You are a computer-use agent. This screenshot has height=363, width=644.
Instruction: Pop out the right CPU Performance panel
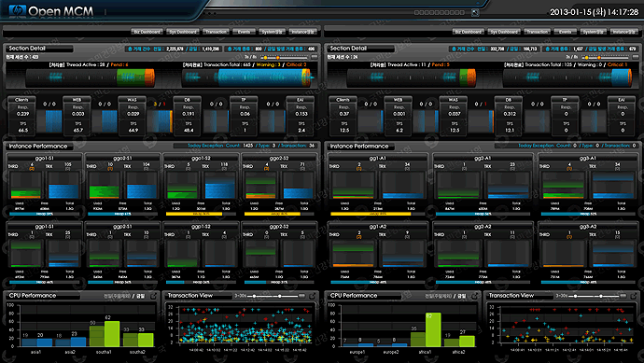(x=474, y=296)
